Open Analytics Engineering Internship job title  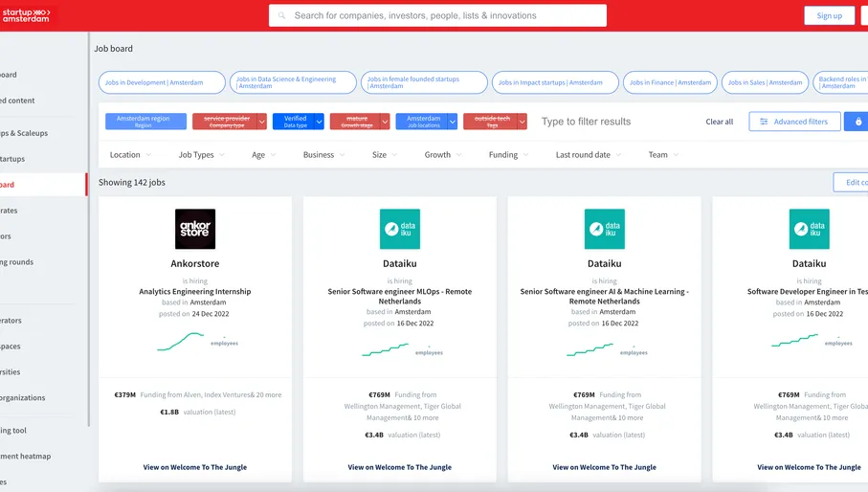[x=195, y=292]
